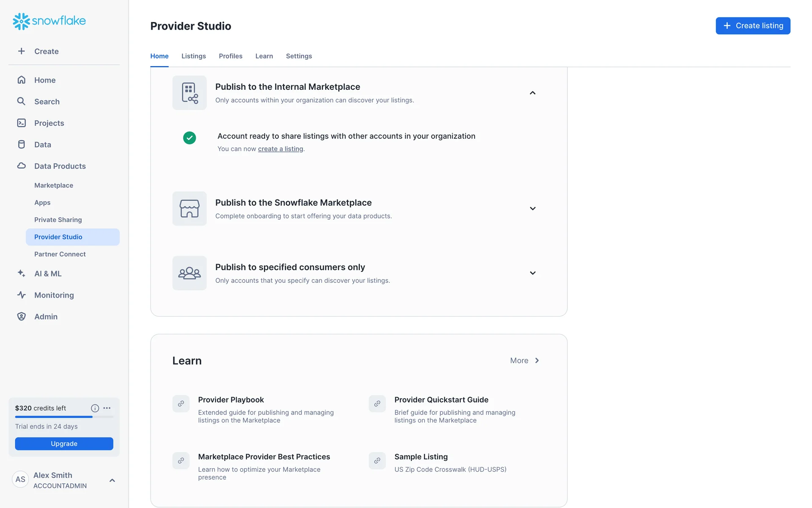This screenshot has width=812, height=508.
Task: Click the Projects sidebar icon
Action: (x=21, y=123)
